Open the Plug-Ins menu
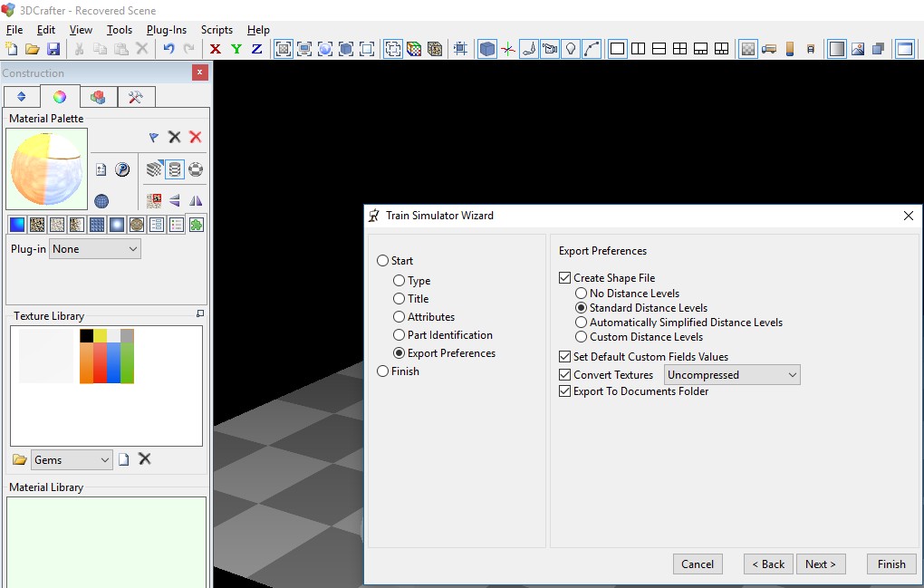924x588 pixels. 166,30
